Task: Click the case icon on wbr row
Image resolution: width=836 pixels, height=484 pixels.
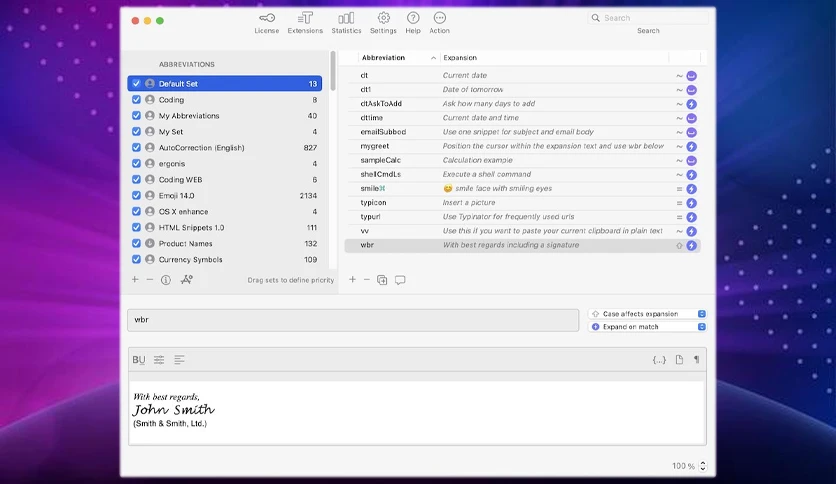Action: pos(679,246)
